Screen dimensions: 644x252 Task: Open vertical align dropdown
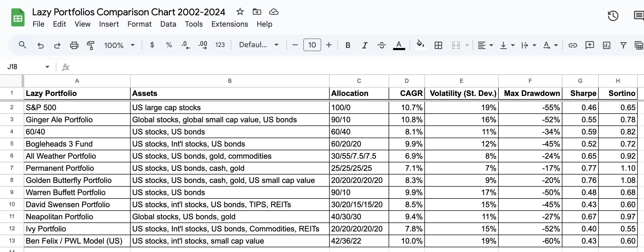point(507,45)
